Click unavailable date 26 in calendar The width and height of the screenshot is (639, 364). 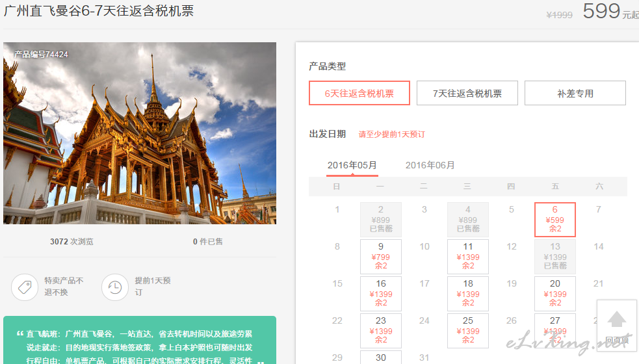point(512,321)
